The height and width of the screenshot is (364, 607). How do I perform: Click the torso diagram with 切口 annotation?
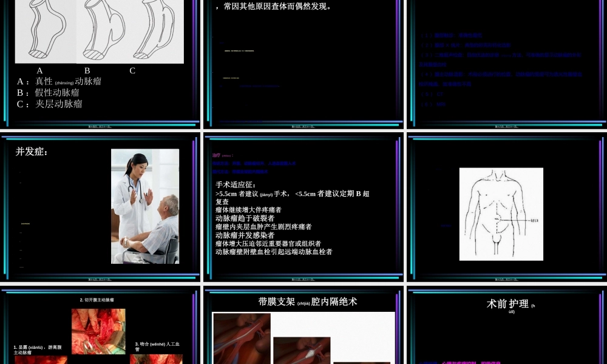click(x=501, y=214)
